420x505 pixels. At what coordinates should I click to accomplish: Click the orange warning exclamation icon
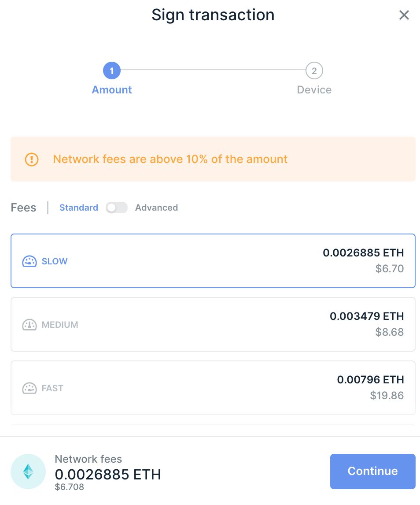pyautogui.click(x=32, y=159)
